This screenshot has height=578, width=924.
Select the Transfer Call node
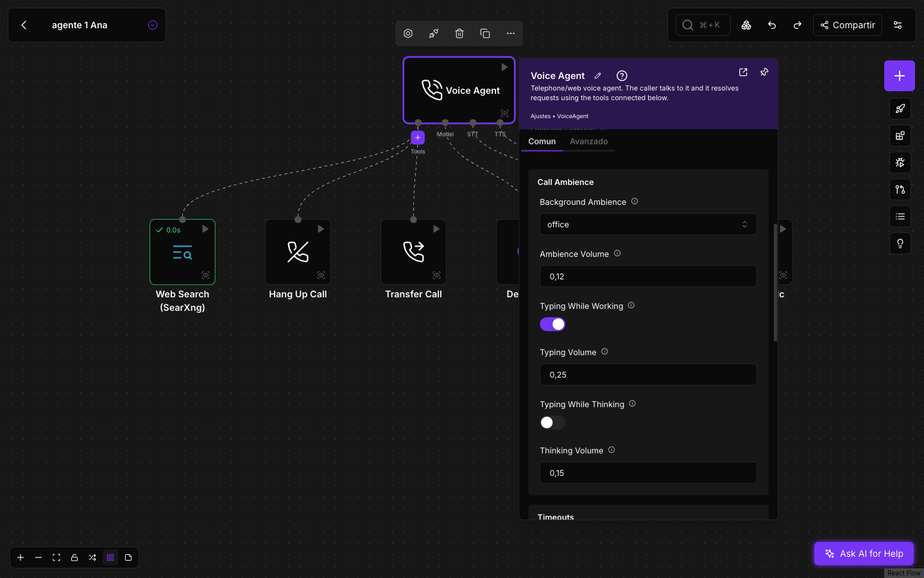(413, 252)
